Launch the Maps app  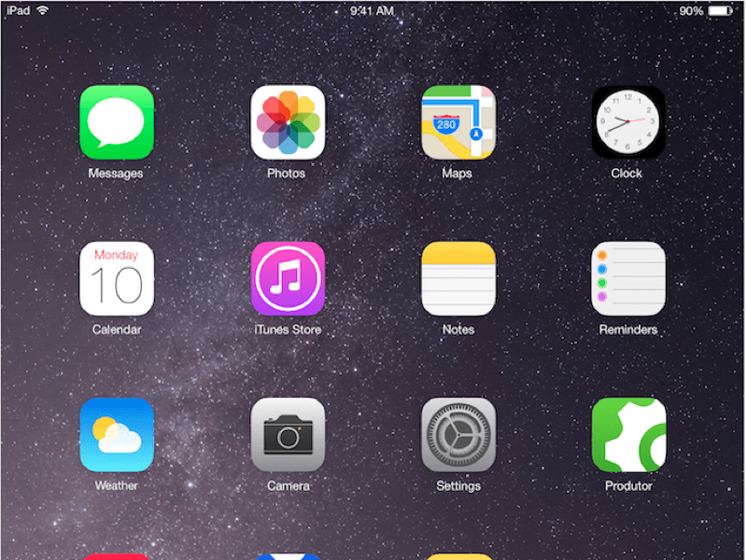458,122
